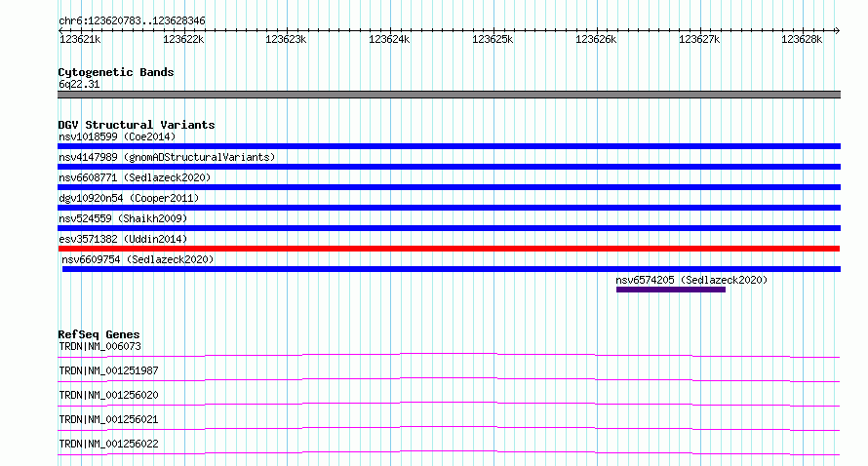Click the nsv524559 (Shaikh2009) variant bar
This screenshot has height=466, width=868.
[449, 228]
